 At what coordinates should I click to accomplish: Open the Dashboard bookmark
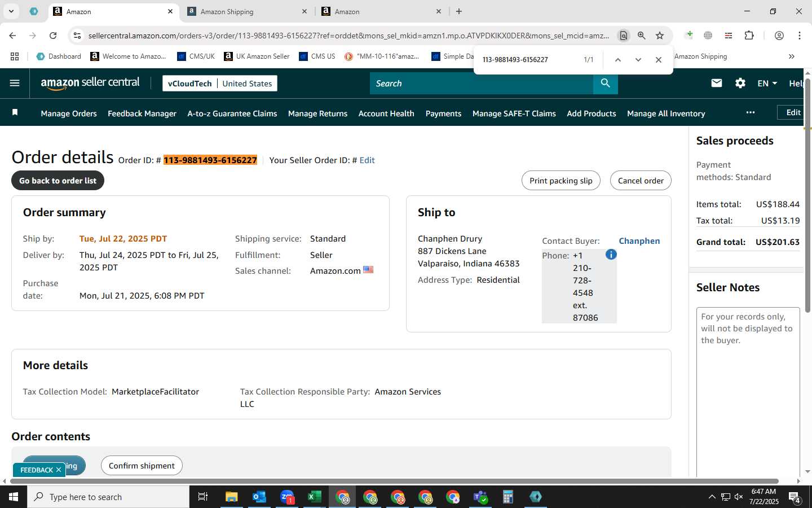[59, 56]
